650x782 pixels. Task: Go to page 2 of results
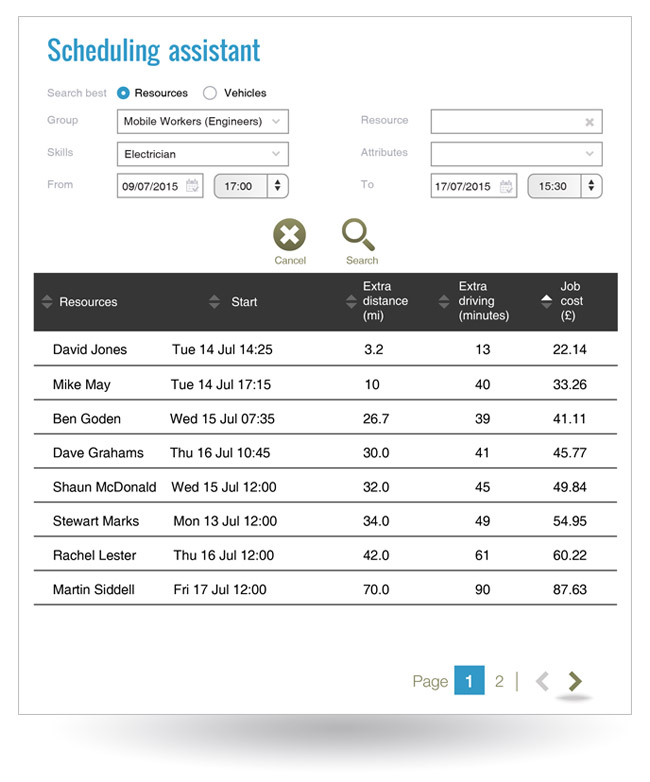click(499, 681)
